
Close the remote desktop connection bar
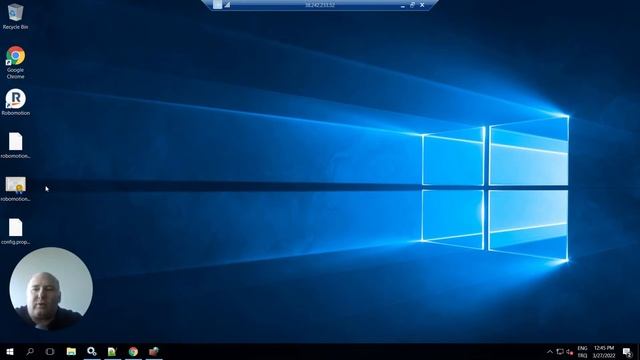pyautogui.click(x=422, y=5)
